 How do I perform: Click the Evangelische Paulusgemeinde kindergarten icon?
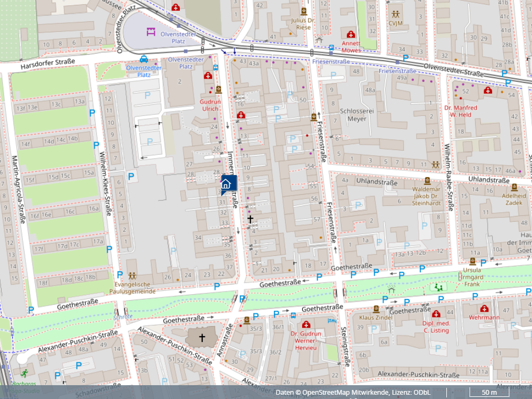point(132,276)
